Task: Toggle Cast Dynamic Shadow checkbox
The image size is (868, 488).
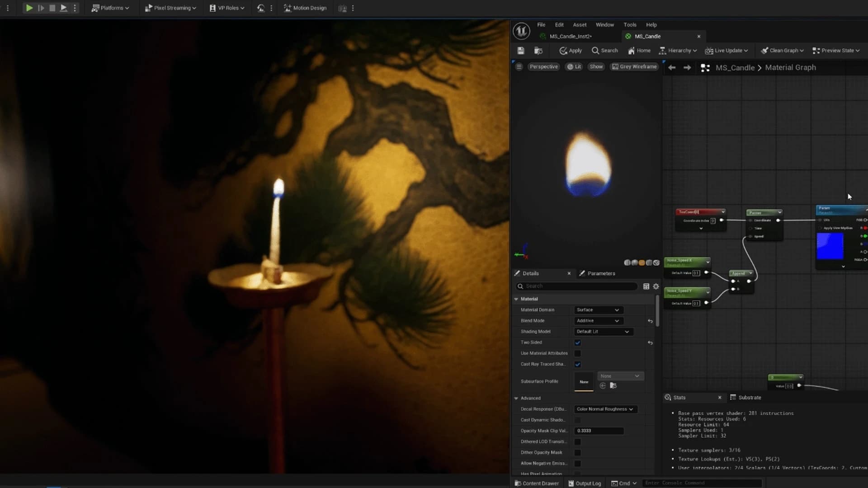Action: pos(577,420)
